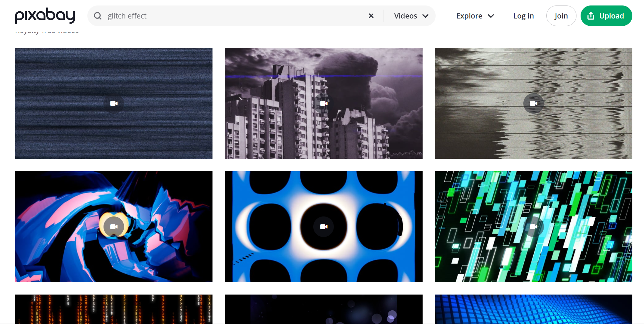Click the camera icon on the distorted film video
This screenshot has height=324, width=644.
[x=533, y=103]
